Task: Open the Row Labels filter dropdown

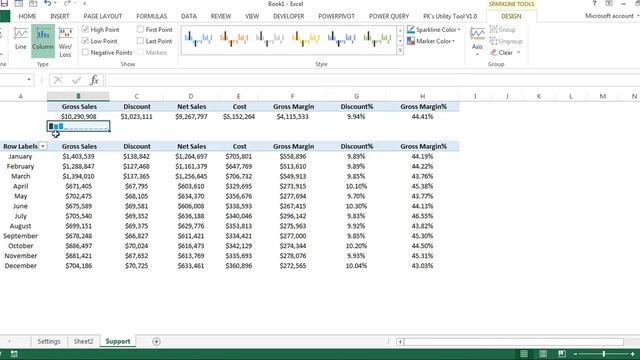Action: coord(42,146)
